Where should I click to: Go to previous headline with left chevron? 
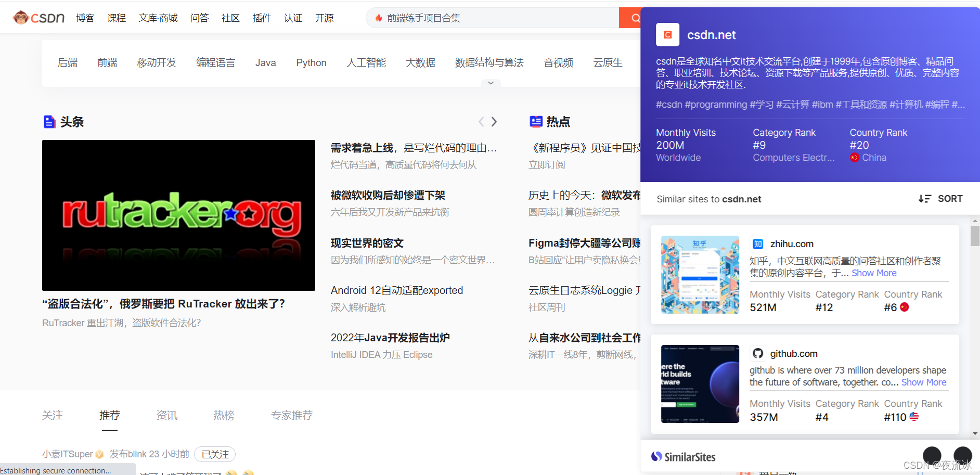pyautogui.click(x=481, y=122)
